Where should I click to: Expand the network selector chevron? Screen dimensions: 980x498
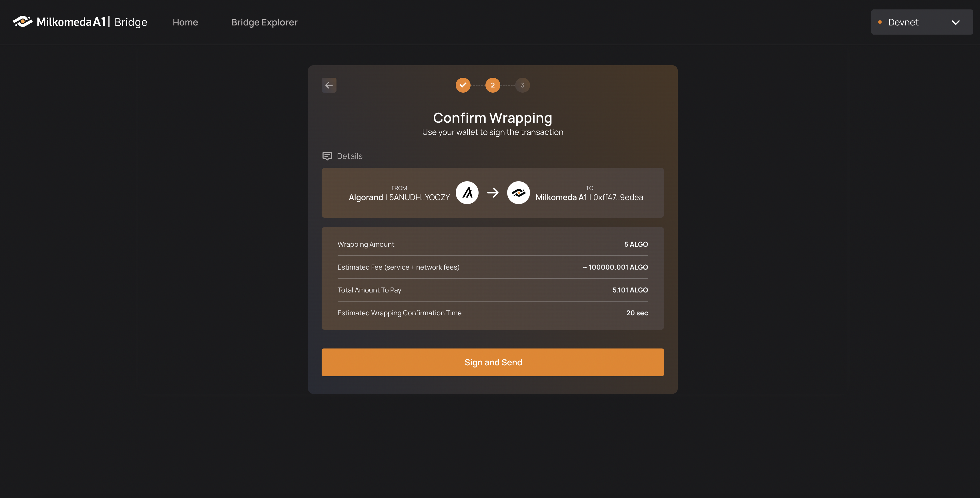click(956, 23)
